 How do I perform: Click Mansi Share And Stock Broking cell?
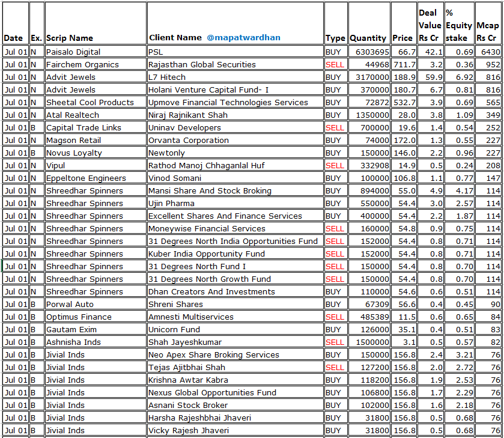[235, 190]
